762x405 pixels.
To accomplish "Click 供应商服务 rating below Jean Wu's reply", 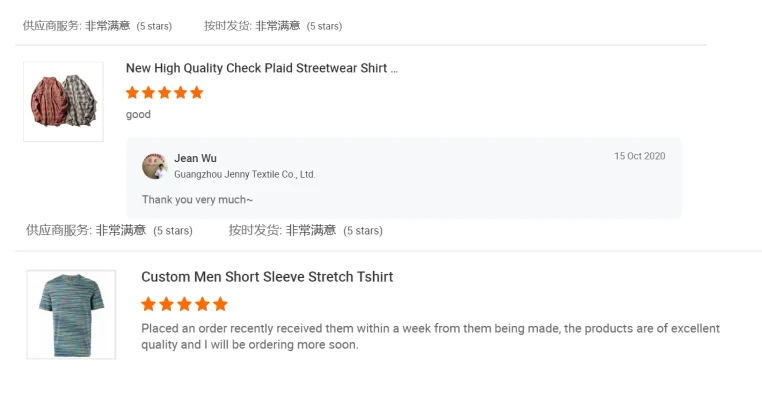I will 109,230.
